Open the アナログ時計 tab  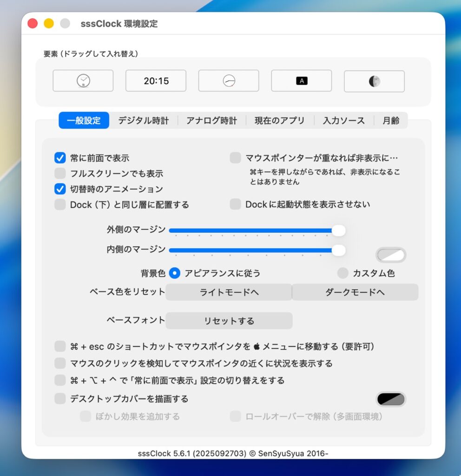[x=211, y=120]
